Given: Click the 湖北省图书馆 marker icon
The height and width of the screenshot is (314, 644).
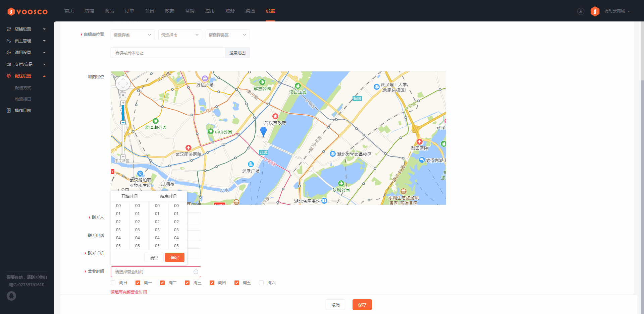Looking at the screenshot, I should pyautogui.click(x=324, y=201).
